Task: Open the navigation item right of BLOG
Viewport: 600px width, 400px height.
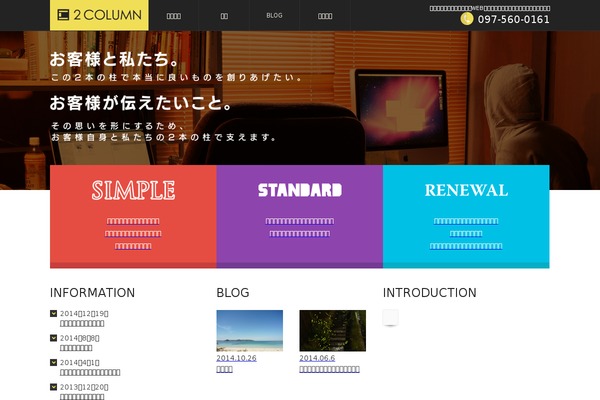Action: click(325, 15)
